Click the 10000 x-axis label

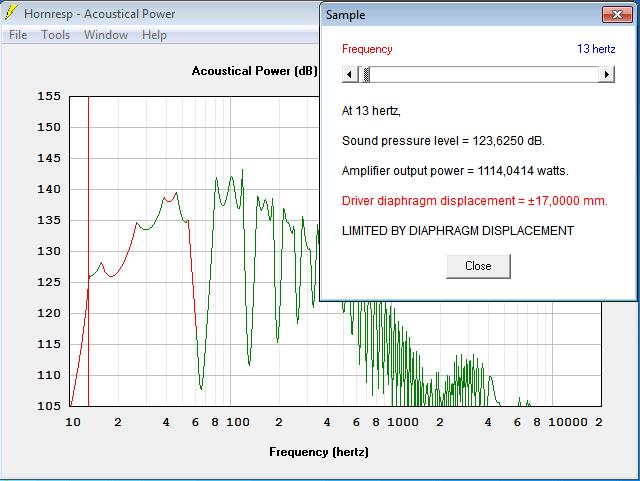pos(568,422)
